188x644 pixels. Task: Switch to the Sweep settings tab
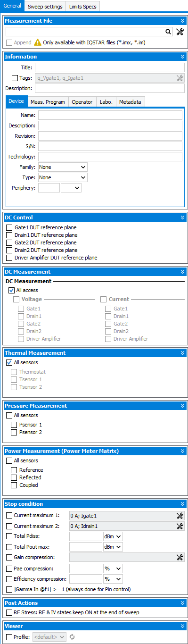(x=45, y=7)
